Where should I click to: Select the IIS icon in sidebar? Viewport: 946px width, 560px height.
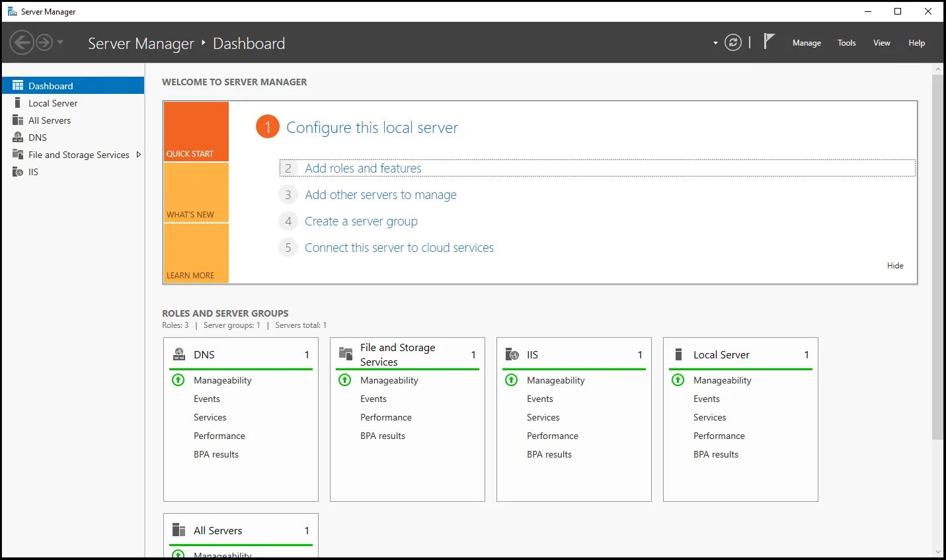point(18,172)
